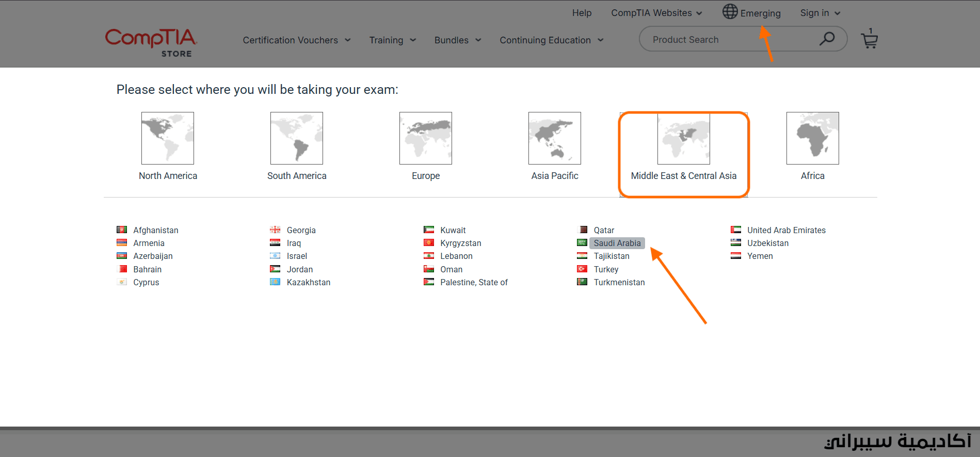Choose United Arab Emirates country link
980x457 pixels.
coord(786,230)
